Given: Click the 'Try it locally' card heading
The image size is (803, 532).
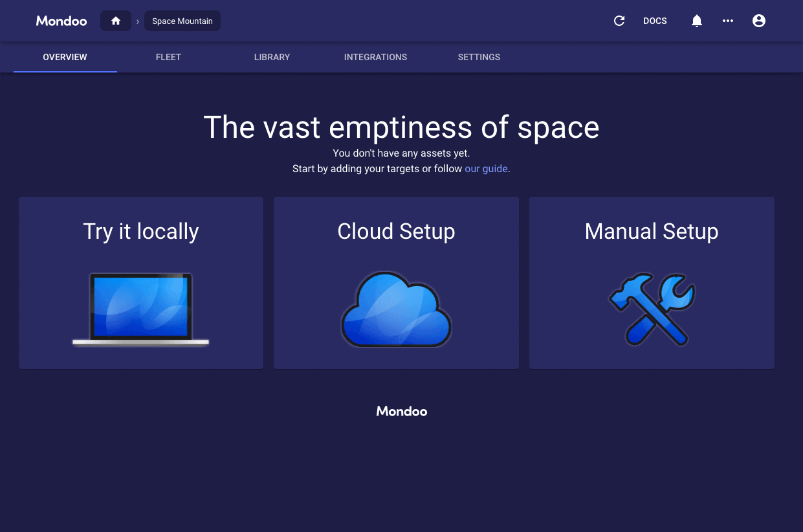Looking at the screenshot, I should (141, 231).
